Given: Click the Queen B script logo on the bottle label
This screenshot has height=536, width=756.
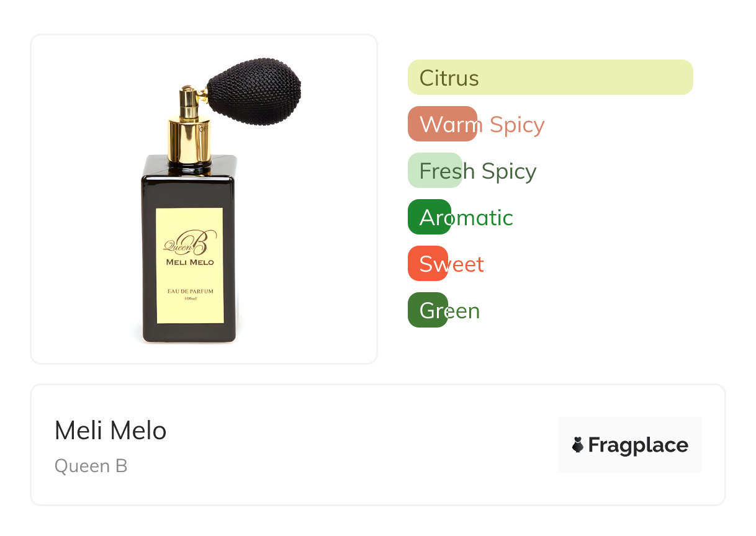Looking at the screenshot, I should pos(189,243).
